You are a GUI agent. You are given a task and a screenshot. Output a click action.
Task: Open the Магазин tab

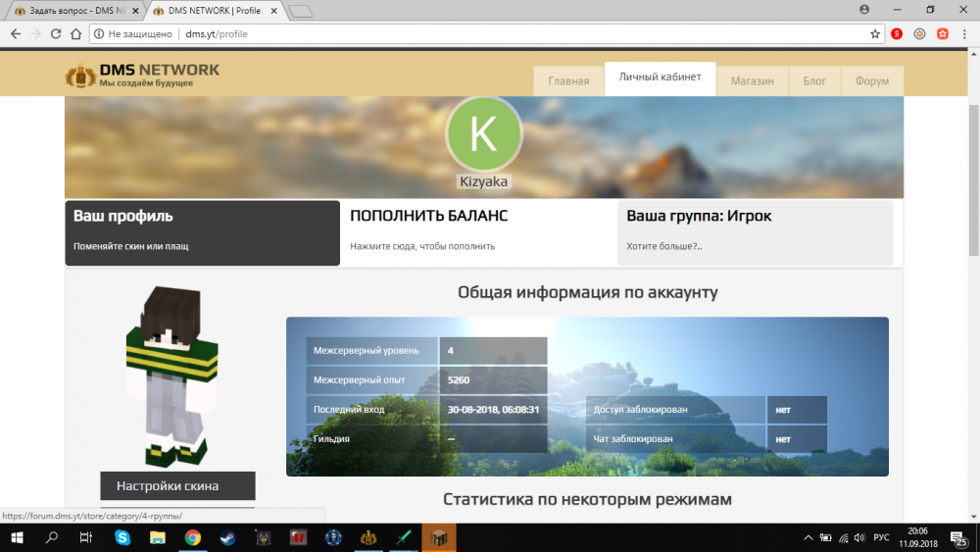tap(752, 81)
